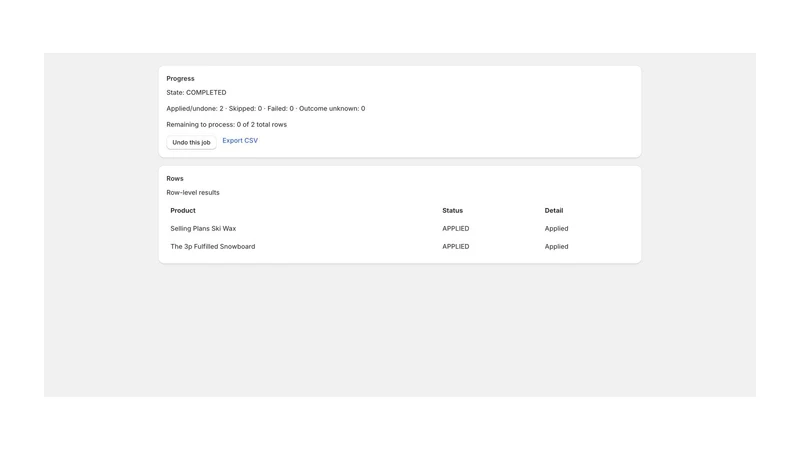Click Remaining to process text
800x450 pixels.
[x=227, y=124]
